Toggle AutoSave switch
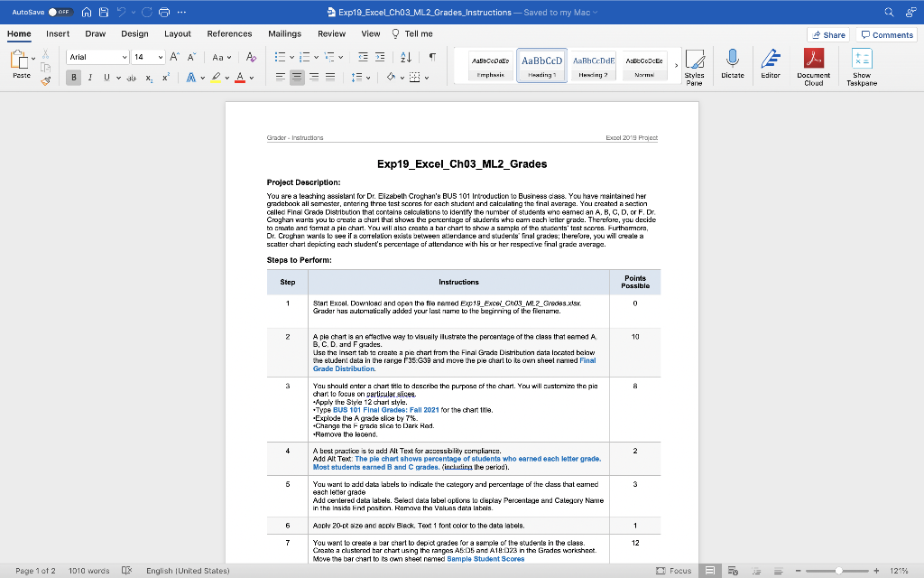The width and height of the screenshot is (924, 578). pos(60,12)
